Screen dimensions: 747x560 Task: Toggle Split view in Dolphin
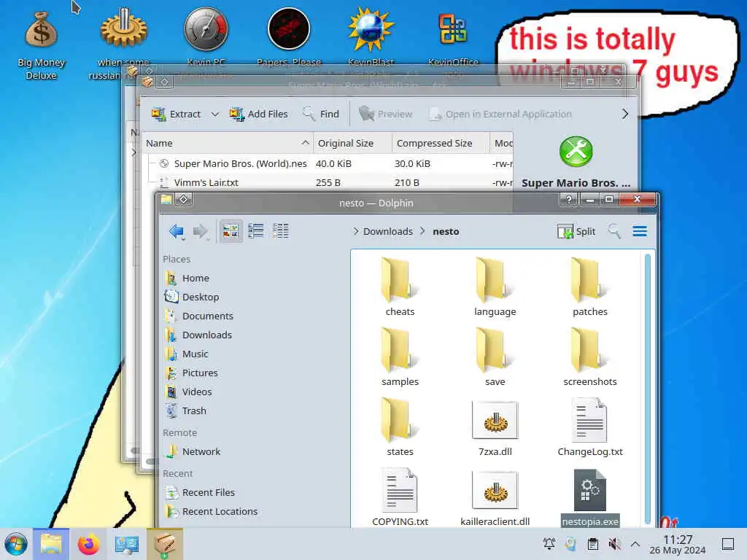(576, 231)
